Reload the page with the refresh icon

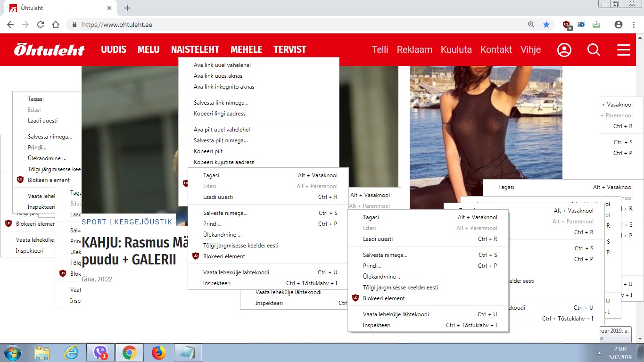(x=41, y=25)
